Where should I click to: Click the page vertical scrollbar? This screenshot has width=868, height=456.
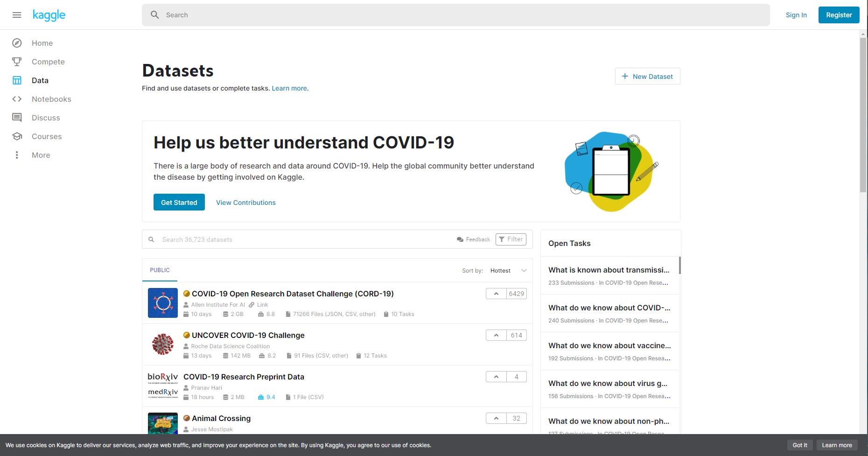pos(863,114)
